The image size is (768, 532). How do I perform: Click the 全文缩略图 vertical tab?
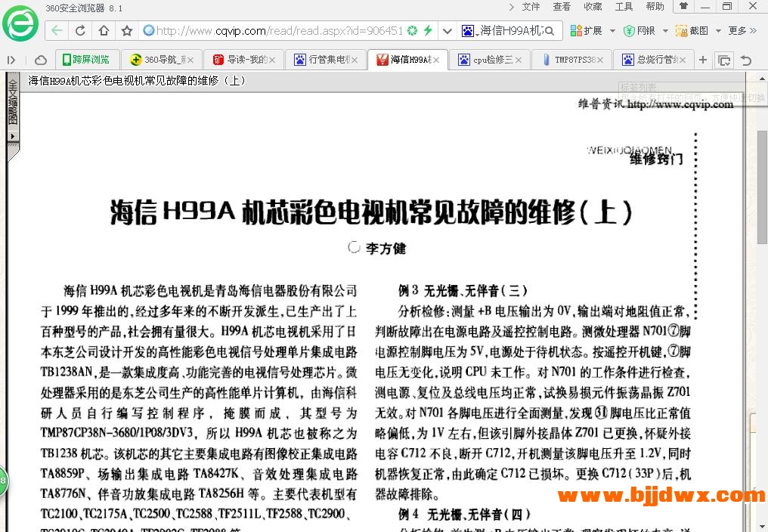(x=13, y=102)
